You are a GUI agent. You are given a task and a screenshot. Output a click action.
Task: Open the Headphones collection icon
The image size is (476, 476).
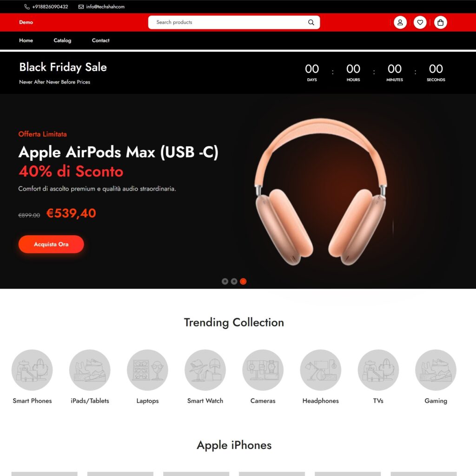(x=321, y=370)
